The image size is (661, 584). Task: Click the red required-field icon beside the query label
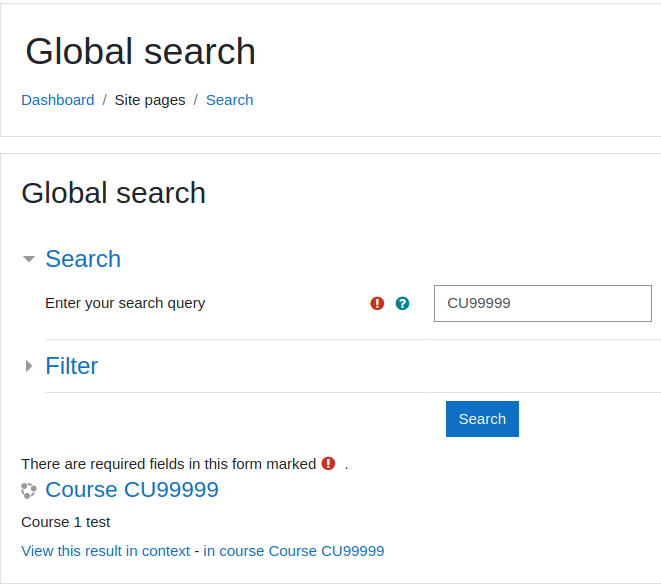coord(377,303)
